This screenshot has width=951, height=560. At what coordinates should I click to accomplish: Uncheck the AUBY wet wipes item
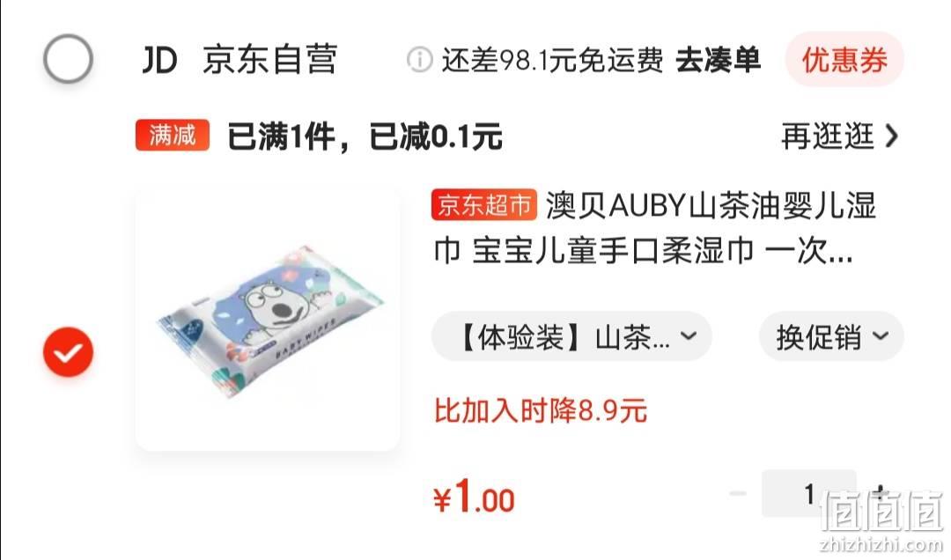68,352
